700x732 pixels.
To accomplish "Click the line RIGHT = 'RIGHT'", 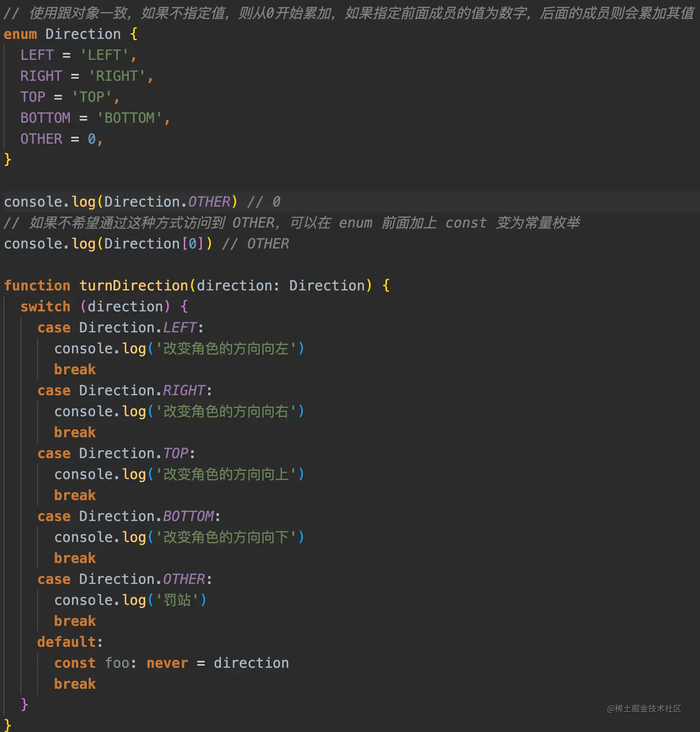I will pos(87,76).
